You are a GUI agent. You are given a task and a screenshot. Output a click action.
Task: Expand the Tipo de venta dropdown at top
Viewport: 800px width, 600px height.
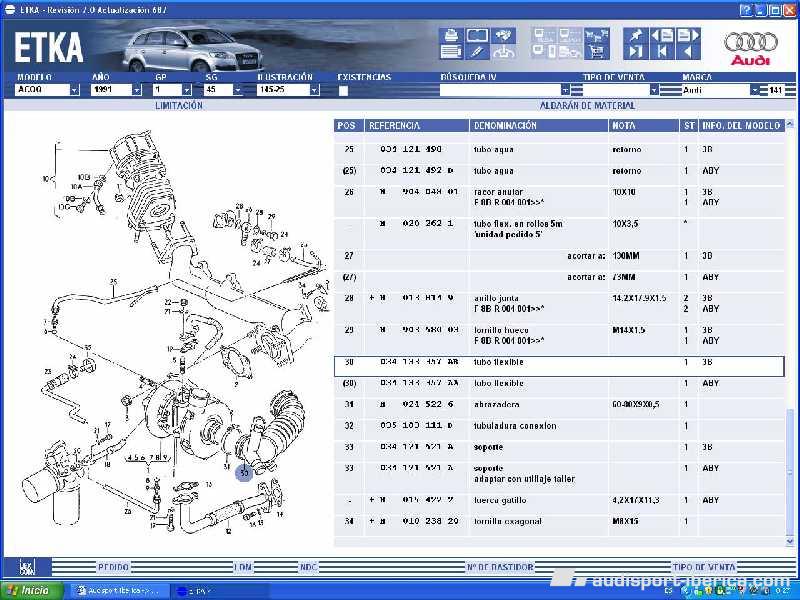[654, 90]
